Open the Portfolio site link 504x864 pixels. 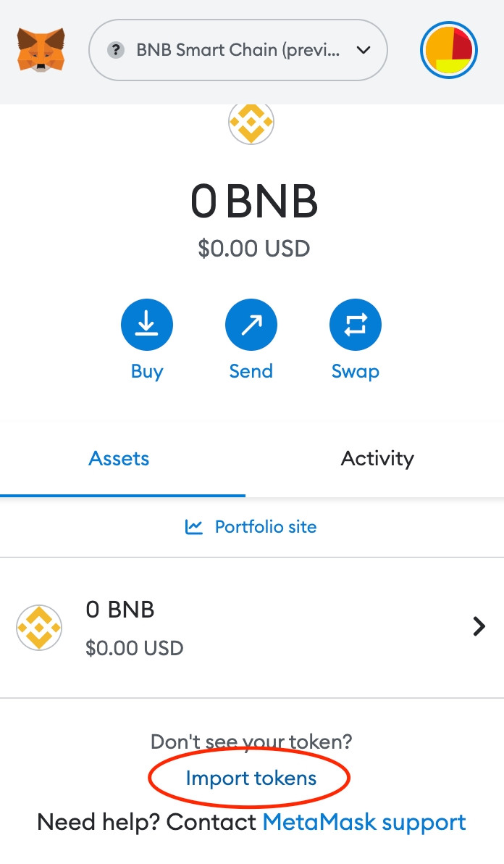[265, 527]
